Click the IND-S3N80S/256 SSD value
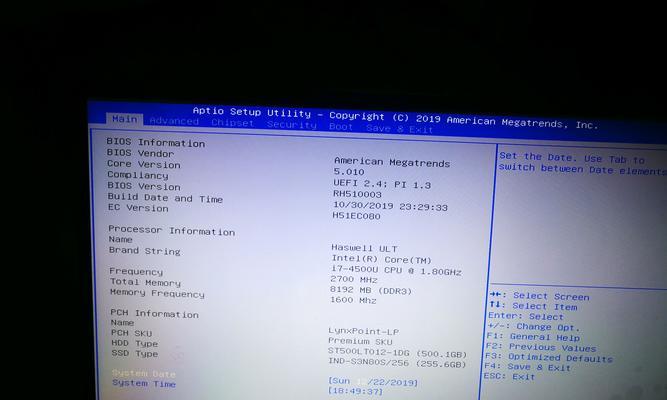 pyautogui.click(x=397, y=363)
